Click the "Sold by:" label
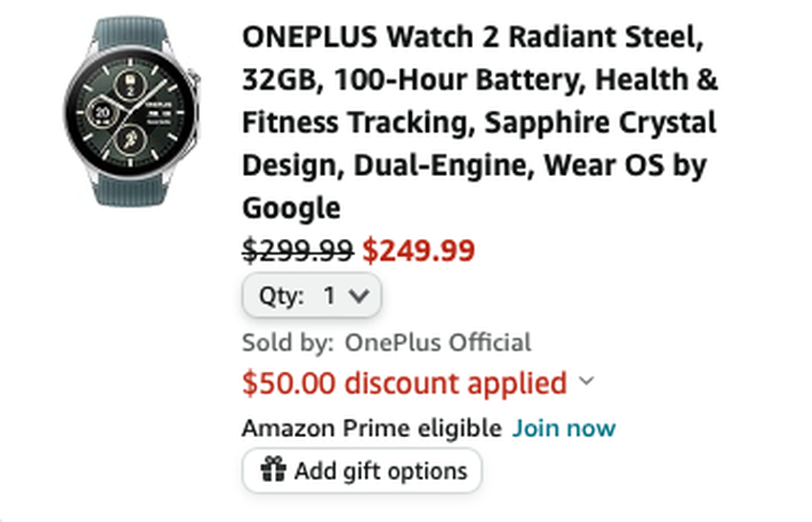This screenshot has height=522, width=812. (x=288, y=342)
